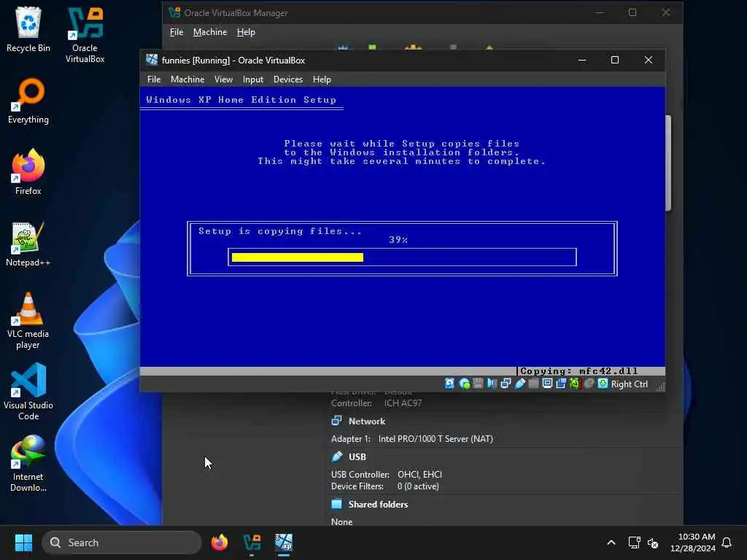Image resolution: width=747 pixels, height=560 pixels.
Task: Click VirtualBox Manager in the taskbar
Action: 252,542
